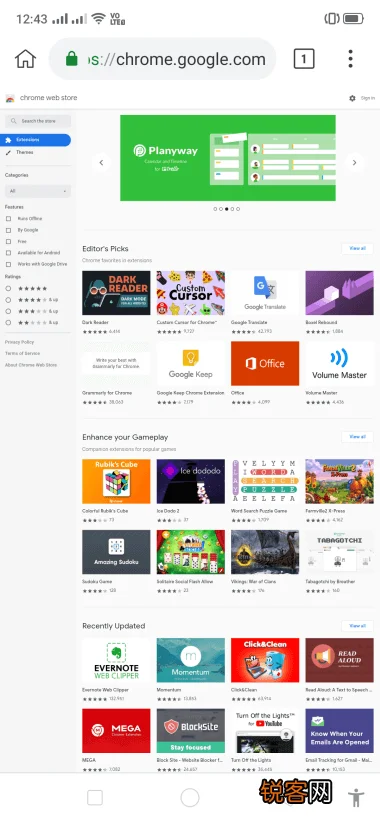The width and height of the screenshot is (380, 823).
Task: Open Email Tracking for Gmail tile
Action: tap(340, 731)
